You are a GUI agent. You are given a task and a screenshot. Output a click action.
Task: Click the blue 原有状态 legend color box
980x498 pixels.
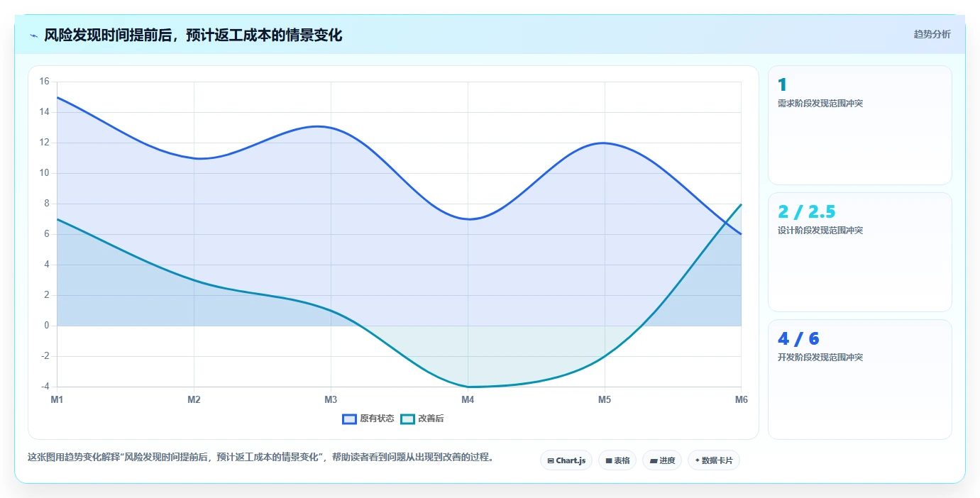click(349, 419)
